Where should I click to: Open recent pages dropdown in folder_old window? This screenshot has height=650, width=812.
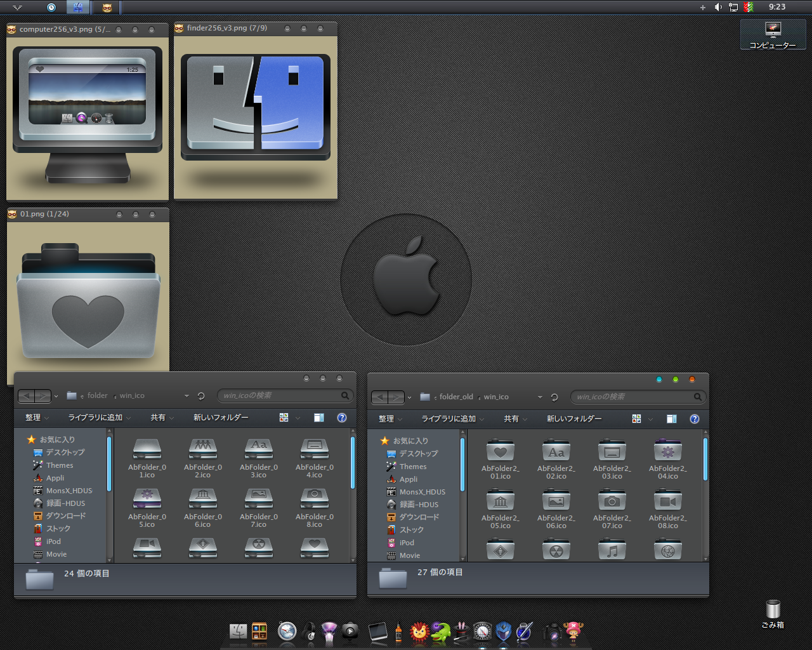(x=409, y=397)
